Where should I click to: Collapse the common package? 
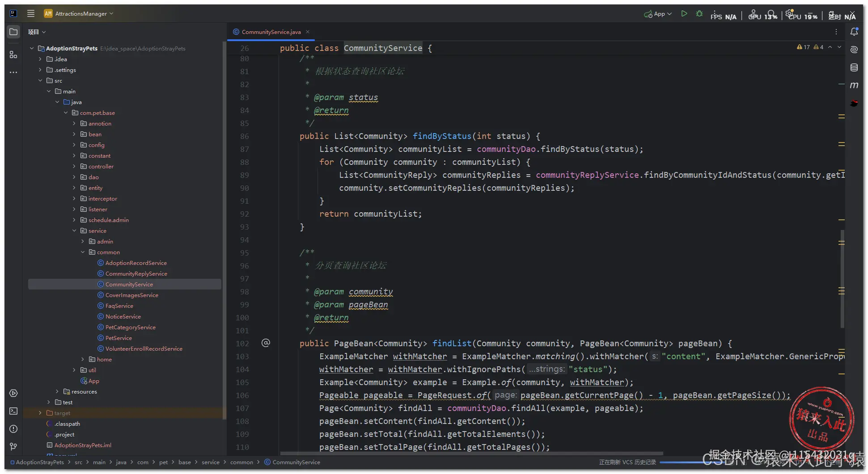[x=83, y=252]
